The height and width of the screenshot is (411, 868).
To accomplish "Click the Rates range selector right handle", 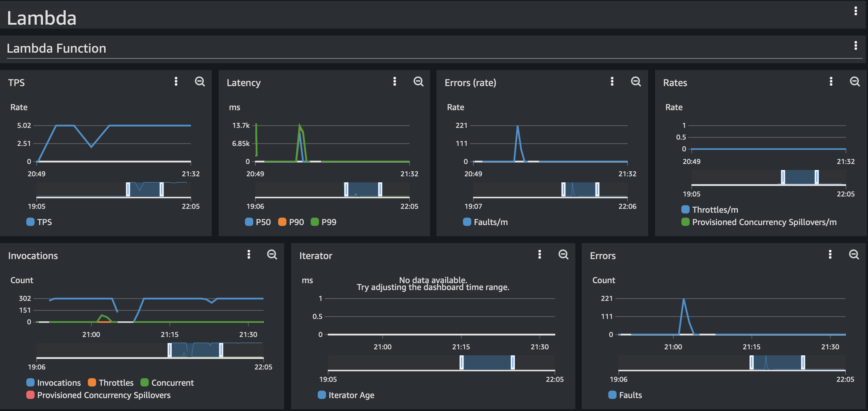I will coord(817,177).
